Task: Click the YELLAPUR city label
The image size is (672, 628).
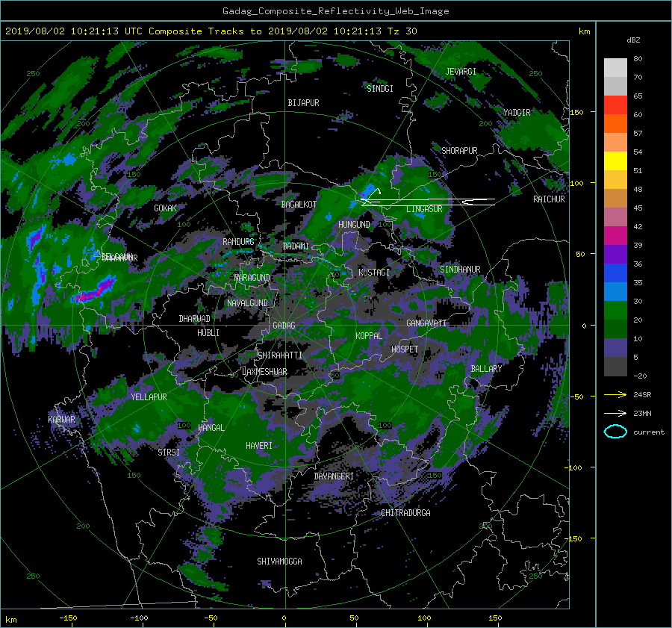Action: 149,397
